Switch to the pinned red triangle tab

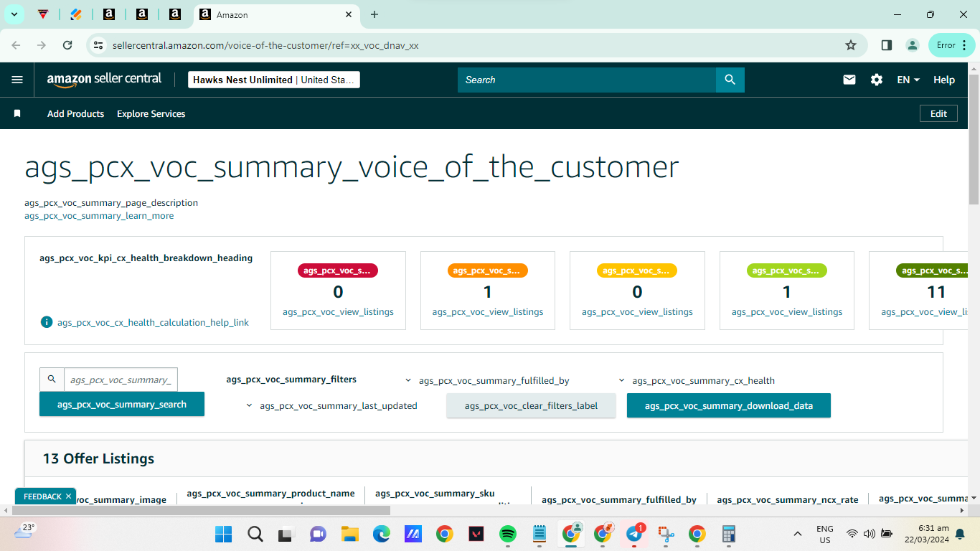coord(43,14)
